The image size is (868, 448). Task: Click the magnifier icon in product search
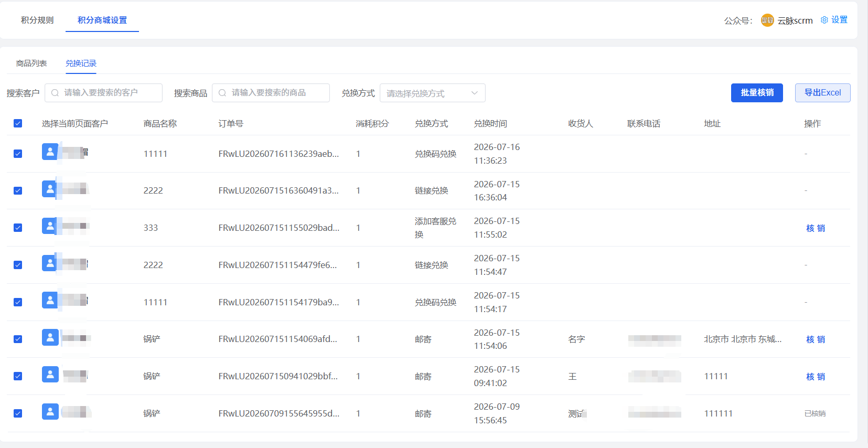(x=222, y=93)
